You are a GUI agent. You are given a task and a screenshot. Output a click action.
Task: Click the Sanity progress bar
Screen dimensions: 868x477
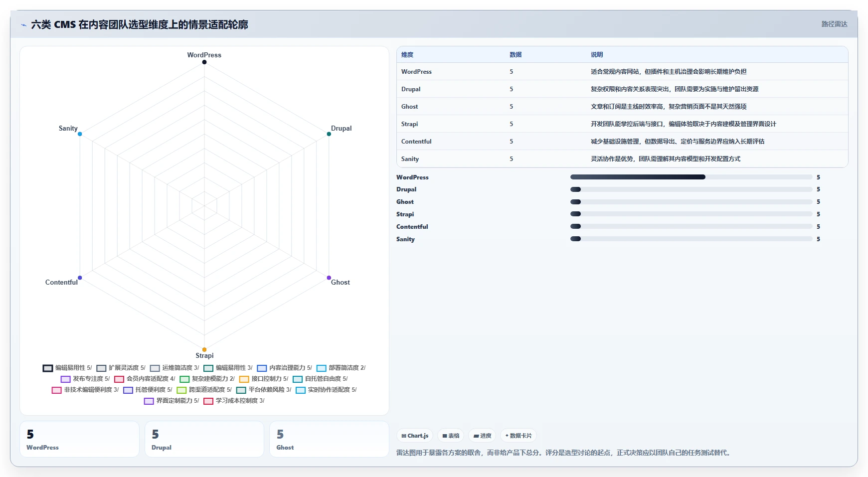tap(692, 239)
